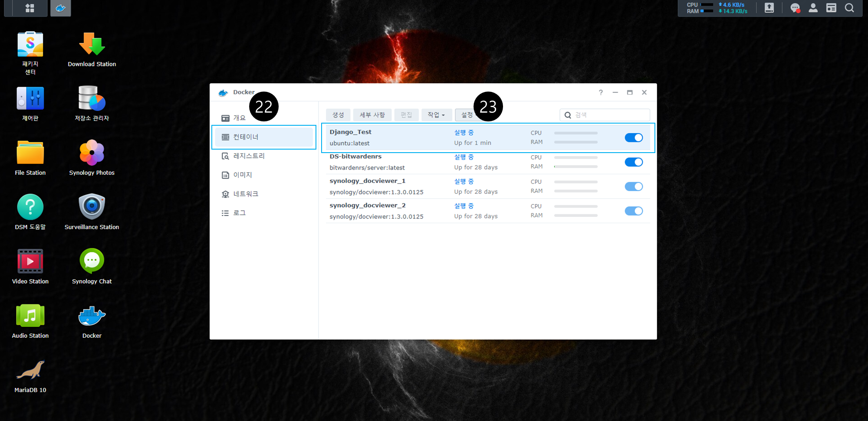Click the Create (생성) button
The width and height of the screenshot is (868, 421).
coord(338,115)
